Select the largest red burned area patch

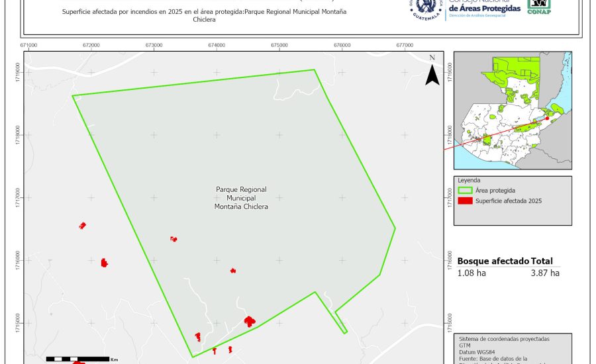point(250,321)
